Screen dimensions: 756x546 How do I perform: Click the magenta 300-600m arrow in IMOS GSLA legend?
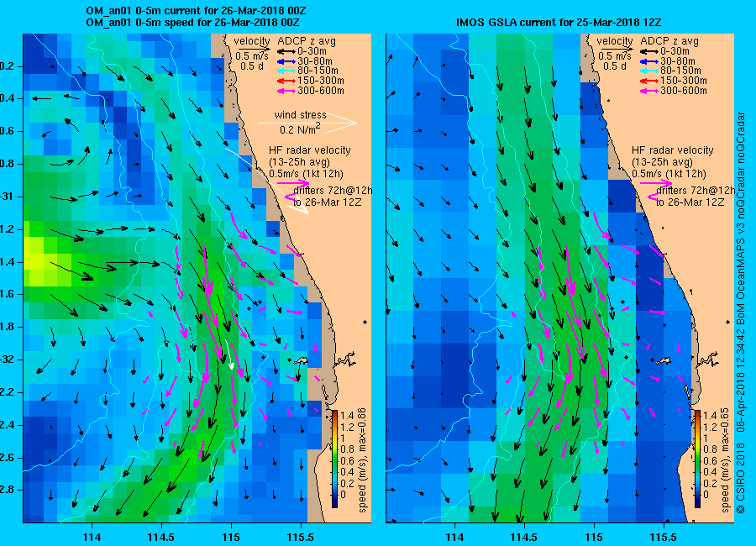649,91
